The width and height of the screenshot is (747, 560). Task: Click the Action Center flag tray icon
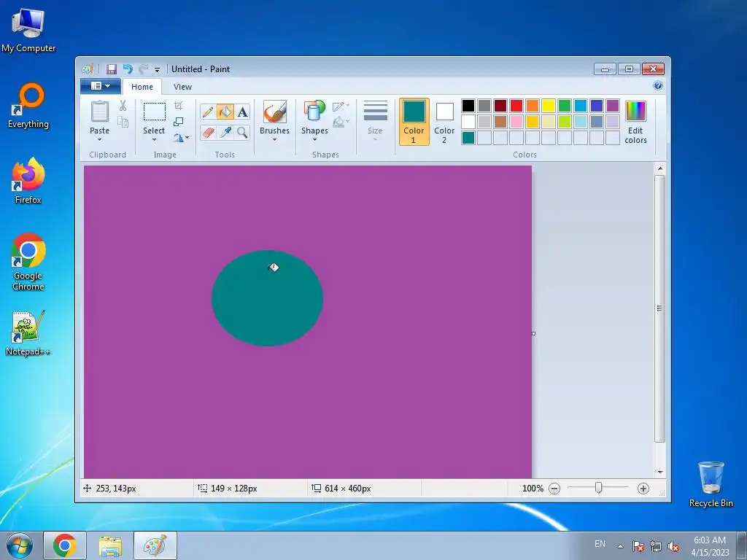point(638,546)
